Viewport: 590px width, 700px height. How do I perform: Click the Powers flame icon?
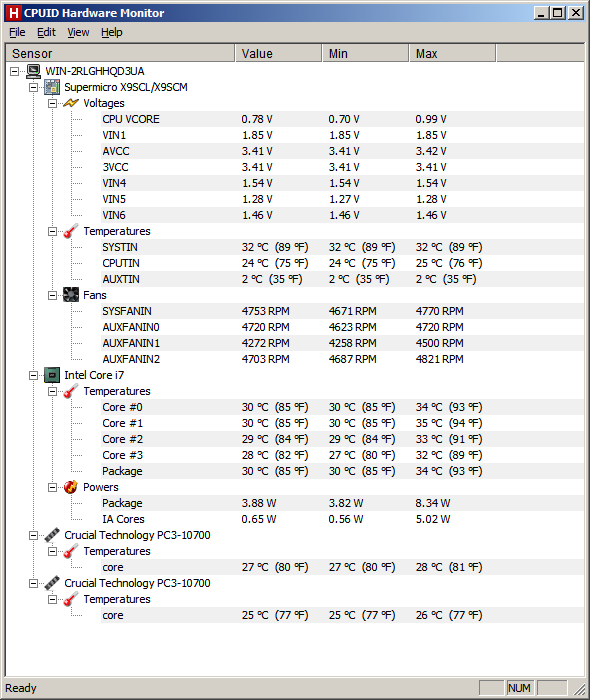point(71,487)
